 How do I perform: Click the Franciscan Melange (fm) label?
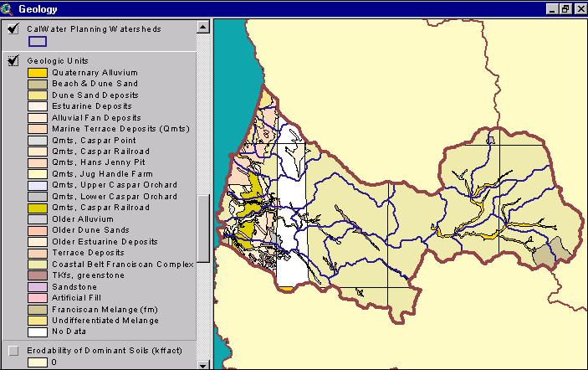pyautogui.click(x=105, y=310)
